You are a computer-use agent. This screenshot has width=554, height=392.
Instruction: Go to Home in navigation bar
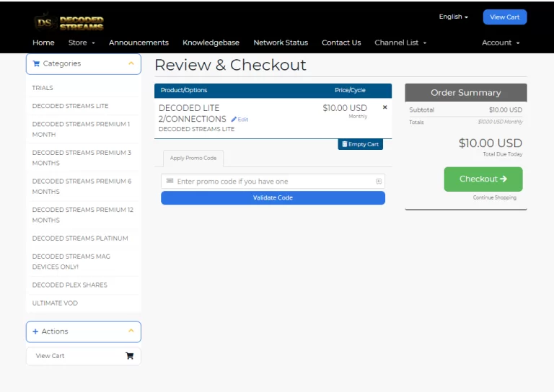pyautogui.click(x=43, y=43)
